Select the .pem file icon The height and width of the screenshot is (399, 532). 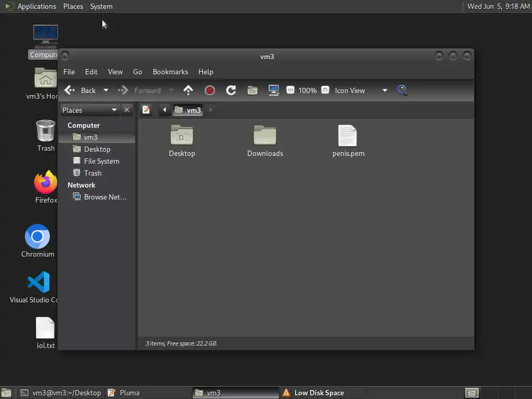coord(348,141)
